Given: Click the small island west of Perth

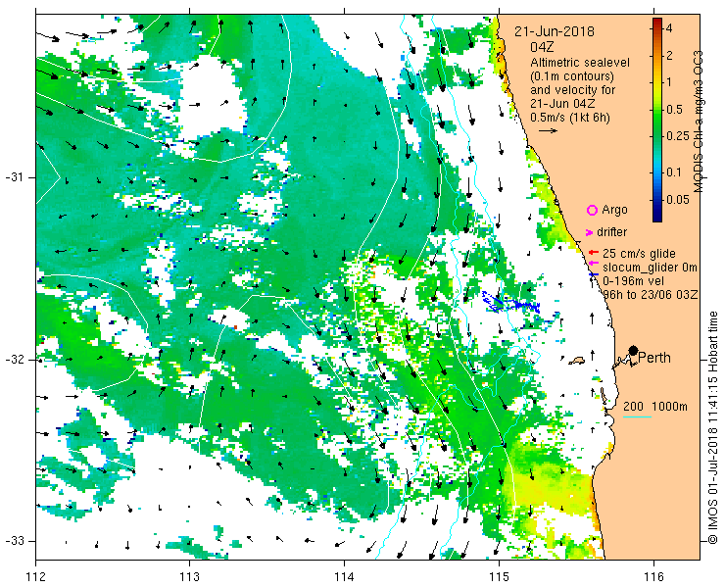Looking at the screenshot, I should (x=577, y=360).
